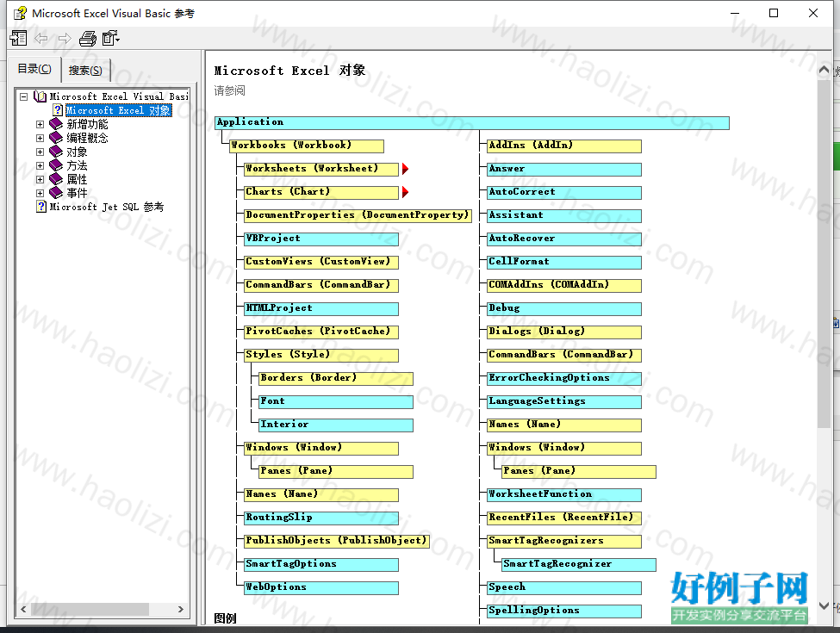Open the WorksheetFunction object box
The image size is (840, 633).
pos(564,494)
